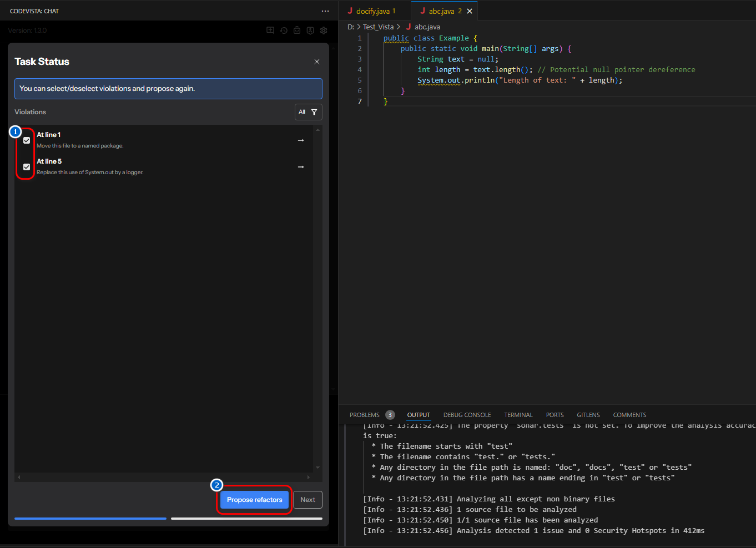
Task: Click the Next button
Action: coord(308,500)
